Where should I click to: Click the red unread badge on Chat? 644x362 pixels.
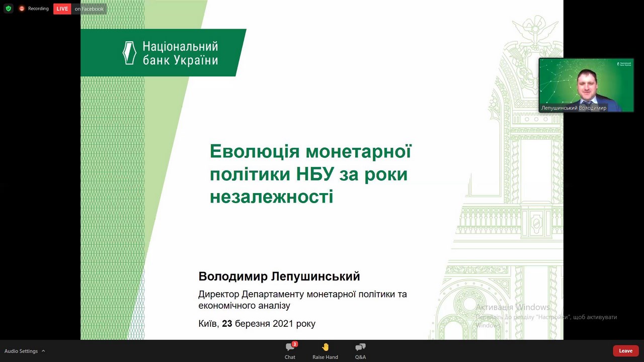pos(295,344)
